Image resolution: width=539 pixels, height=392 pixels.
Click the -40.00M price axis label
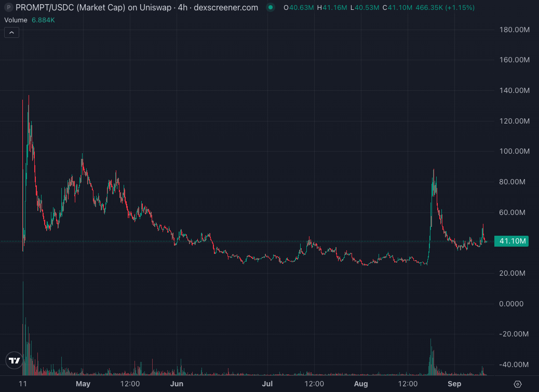point(514,364)
